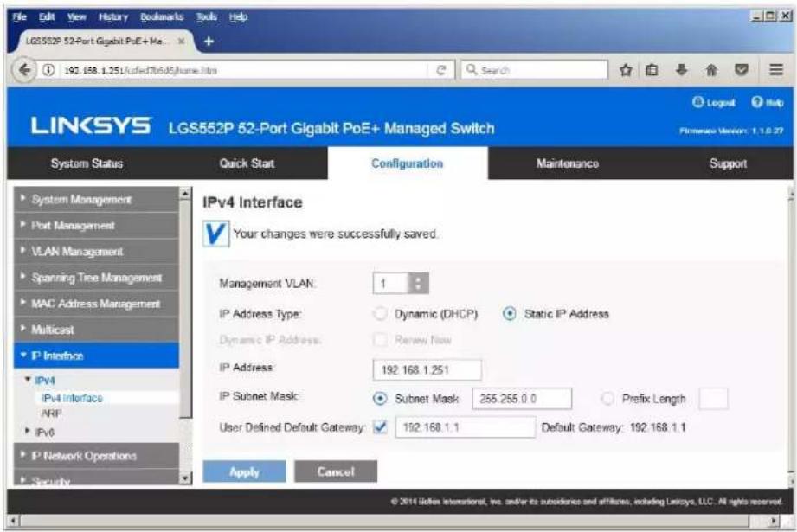Expand MAC Address Management section
This screenshot has width=797, height=532.
(96, 304)
